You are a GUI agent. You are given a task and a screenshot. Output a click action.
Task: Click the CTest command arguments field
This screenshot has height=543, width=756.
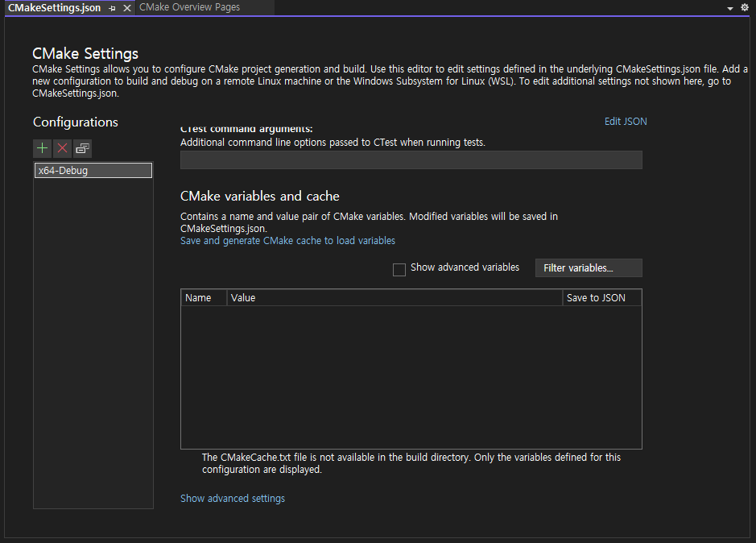tap(411, 160)
